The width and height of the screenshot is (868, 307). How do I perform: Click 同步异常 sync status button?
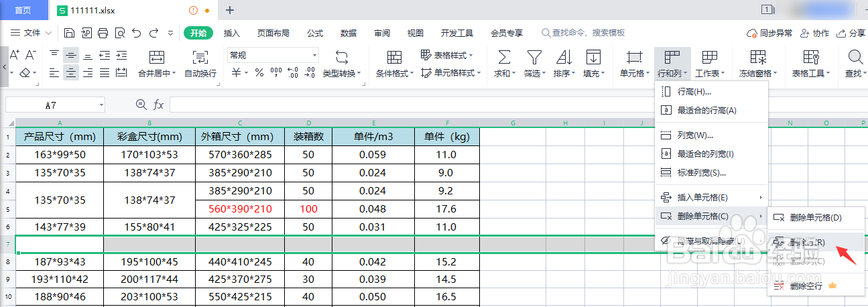point(769,33)
